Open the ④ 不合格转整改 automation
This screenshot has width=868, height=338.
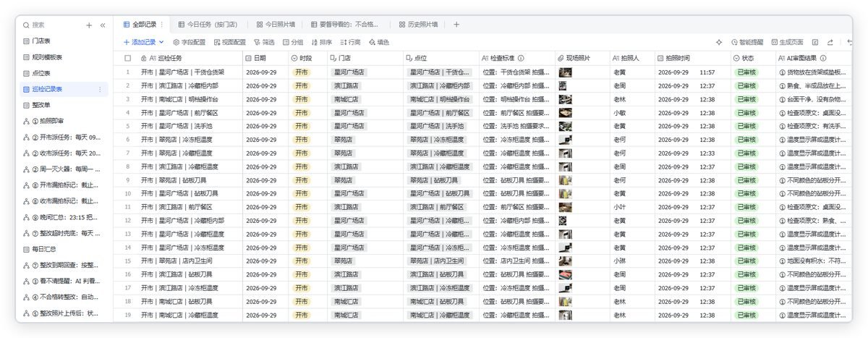[62, 297]
